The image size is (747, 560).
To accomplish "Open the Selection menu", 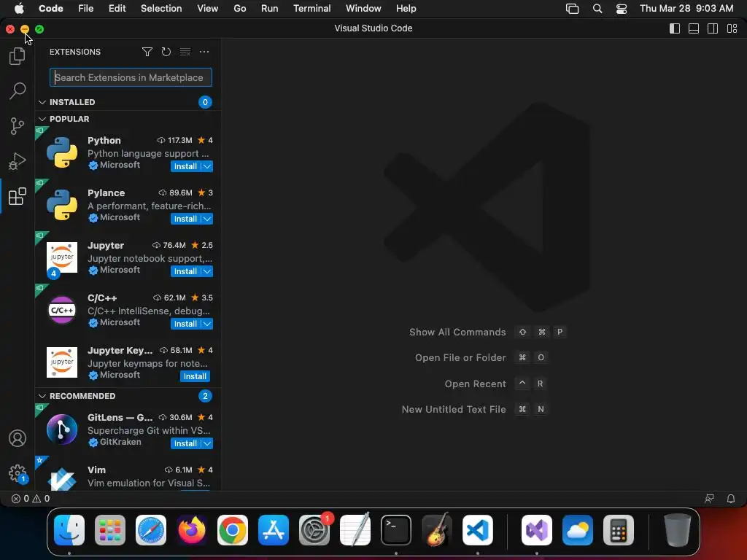I will 161,9.
